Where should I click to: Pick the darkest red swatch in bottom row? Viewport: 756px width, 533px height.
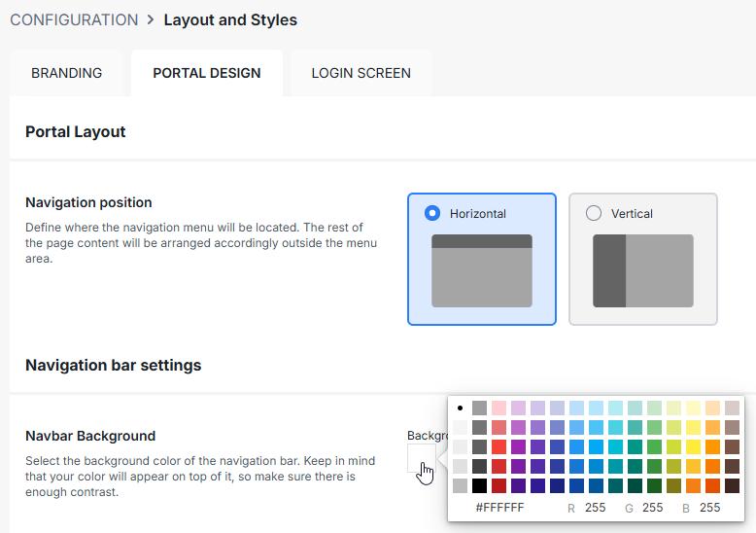pos(499,485)
